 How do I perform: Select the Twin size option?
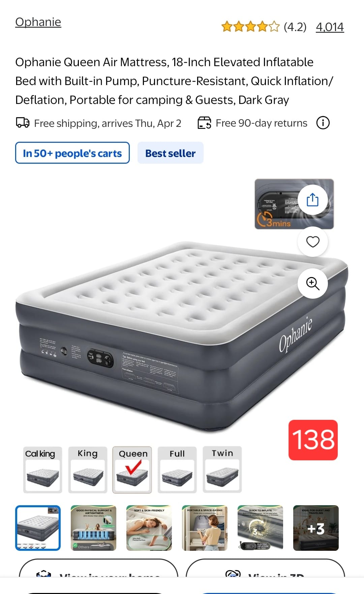point(222,469)
